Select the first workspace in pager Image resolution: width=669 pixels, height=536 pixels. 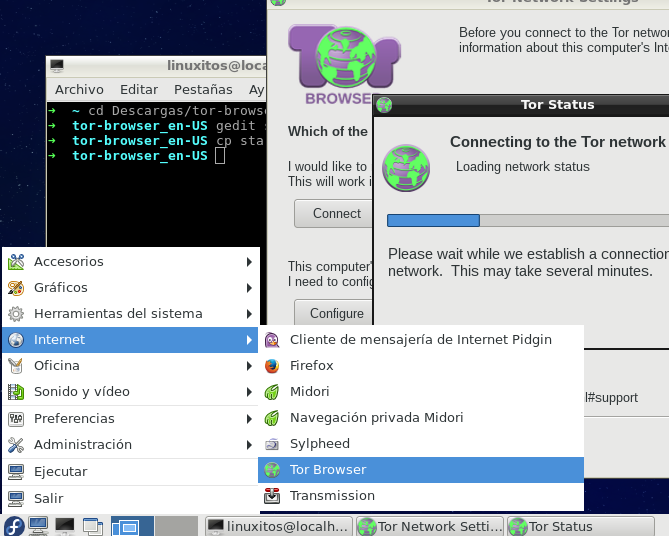(x=132, y=526)
